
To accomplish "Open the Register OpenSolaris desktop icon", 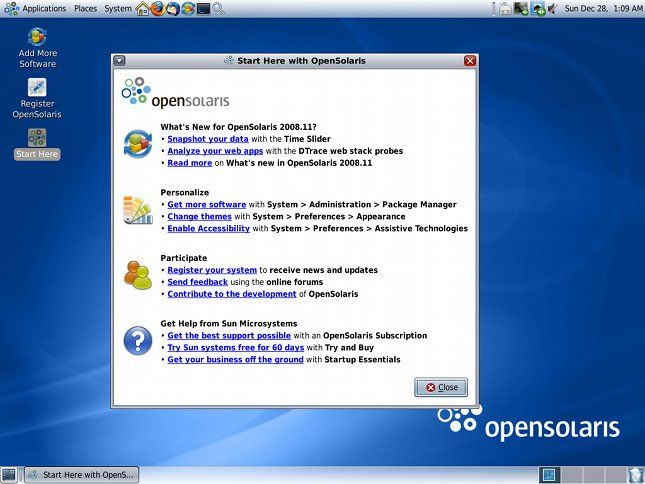I will 37,98.
